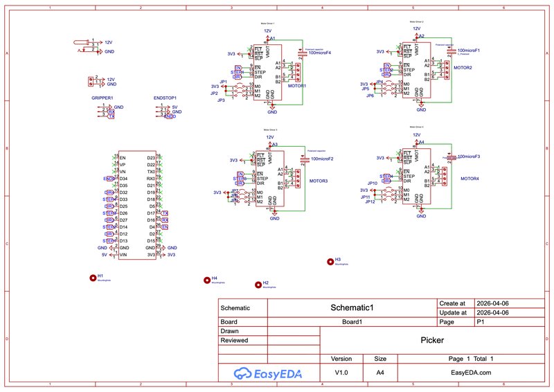The height and width of the screenshot is (392, 554).
Task: Click the D23 pin on the ESP32 module
Action: pos(151,158)
